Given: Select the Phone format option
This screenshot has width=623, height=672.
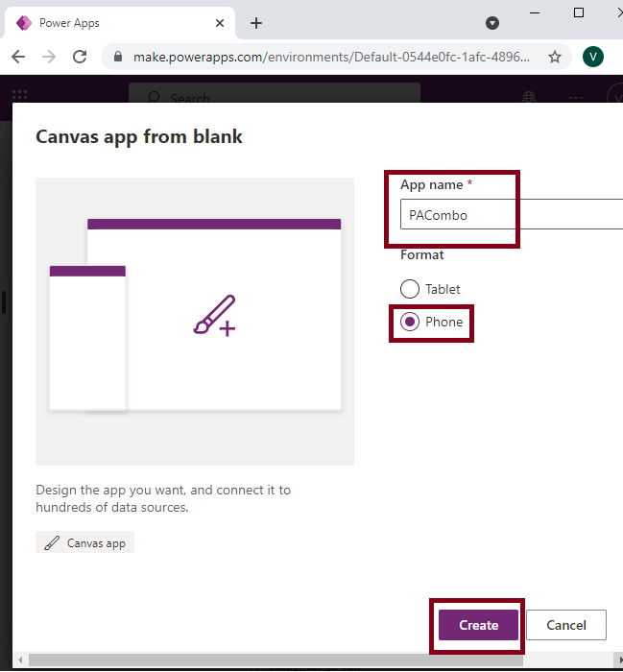Looking at the screenshot, I should 410,322.
